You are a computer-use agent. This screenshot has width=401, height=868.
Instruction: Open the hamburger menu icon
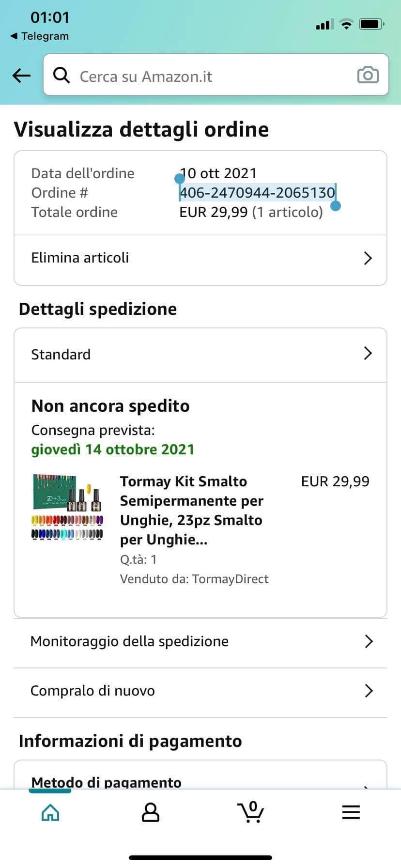pos(351,812)
